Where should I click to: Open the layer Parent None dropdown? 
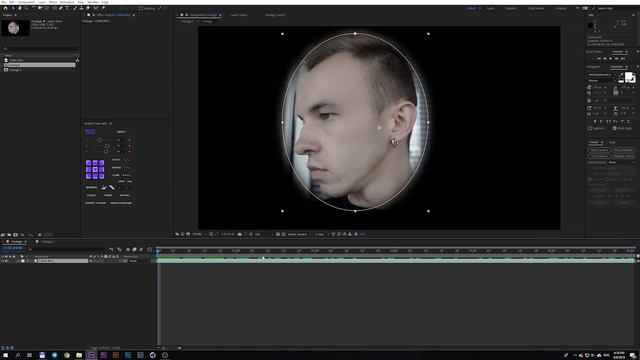click(x=138, y=261)
